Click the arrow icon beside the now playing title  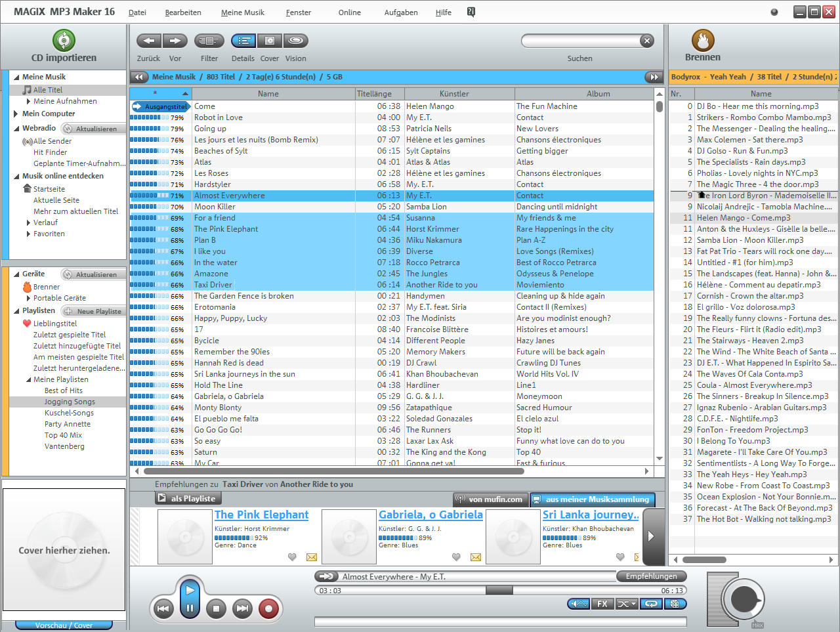point(326,576)
